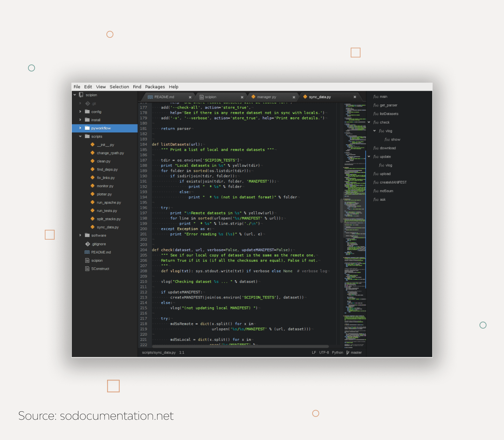
Task: Click the Python icon next to monitor.py
Action: click(92, 186)
